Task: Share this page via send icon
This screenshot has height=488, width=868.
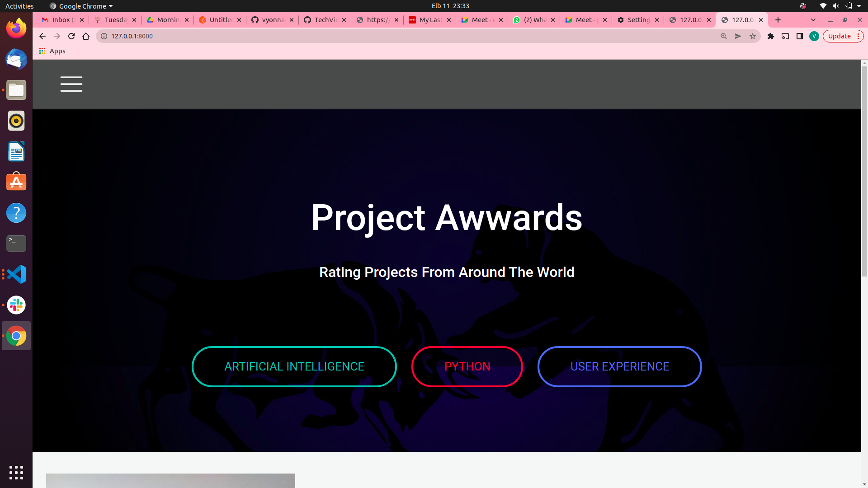Action: point(738,36)
